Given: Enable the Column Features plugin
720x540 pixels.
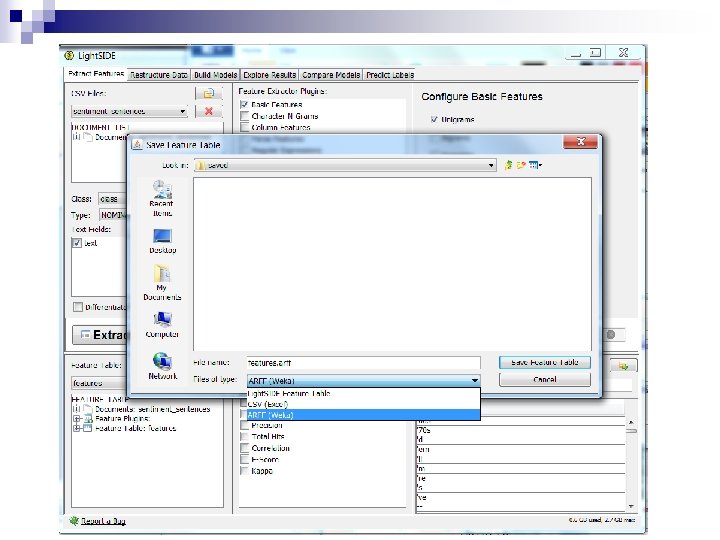Looking at the screenshot, I should pos(244,127).
